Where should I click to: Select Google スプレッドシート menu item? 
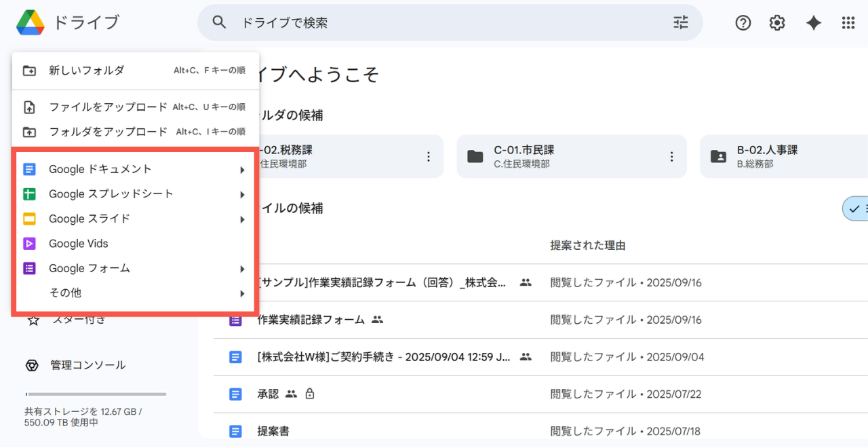click(x=136, y=194)
